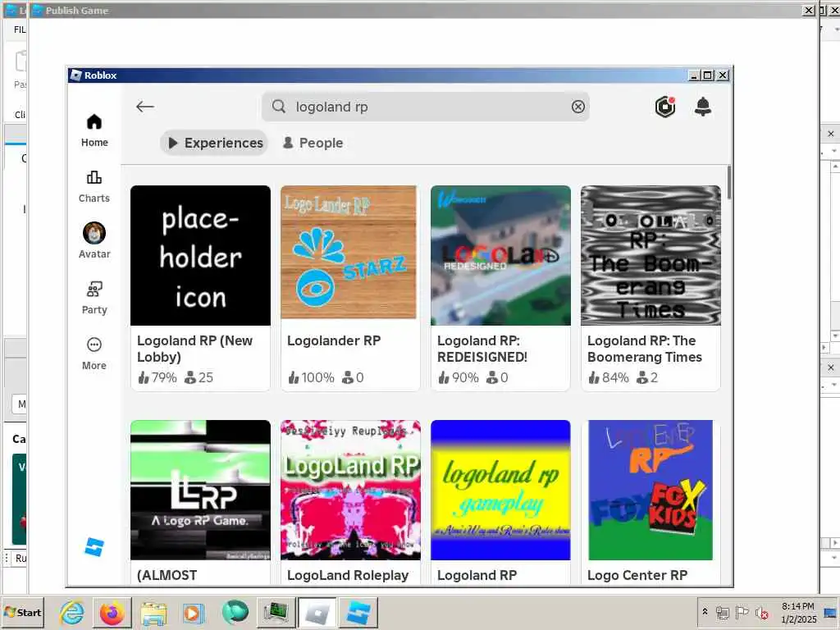Screen dimensions: 840x630
Task: Select the Roblox player taskbar button
Action: pos(317,613)
